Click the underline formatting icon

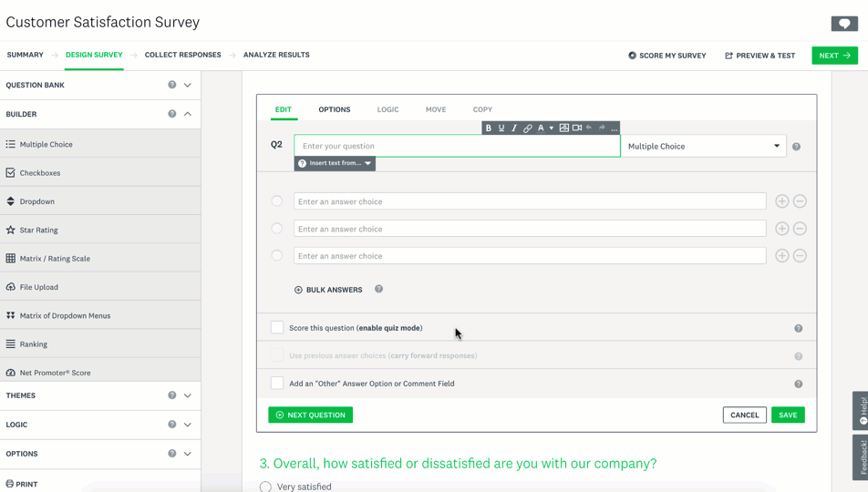(x=501, y=128)
